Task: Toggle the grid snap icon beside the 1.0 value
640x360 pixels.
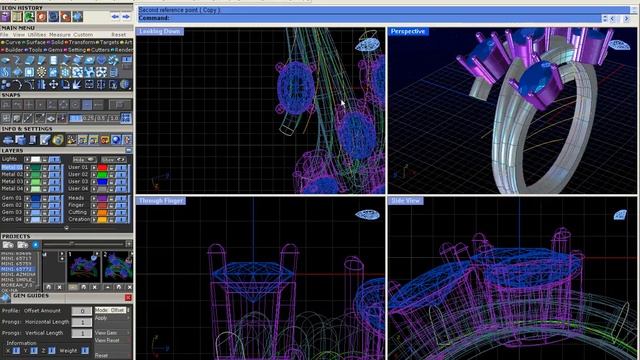Action: pos(126,118)
